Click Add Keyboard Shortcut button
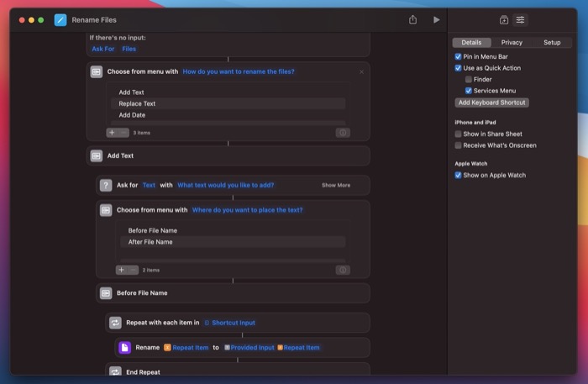 click(x=491, y=103)
